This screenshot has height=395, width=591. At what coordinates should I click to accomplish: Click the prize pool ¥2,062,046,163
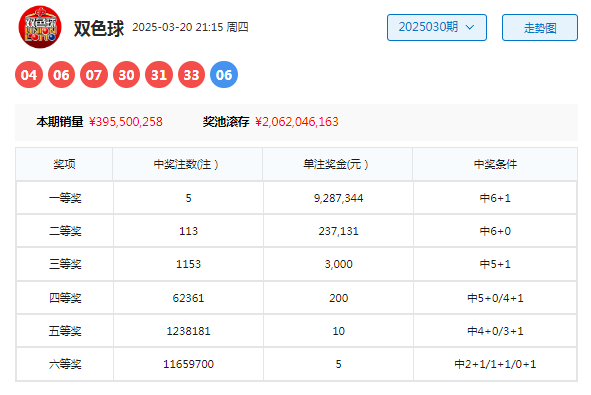point(297,122)
